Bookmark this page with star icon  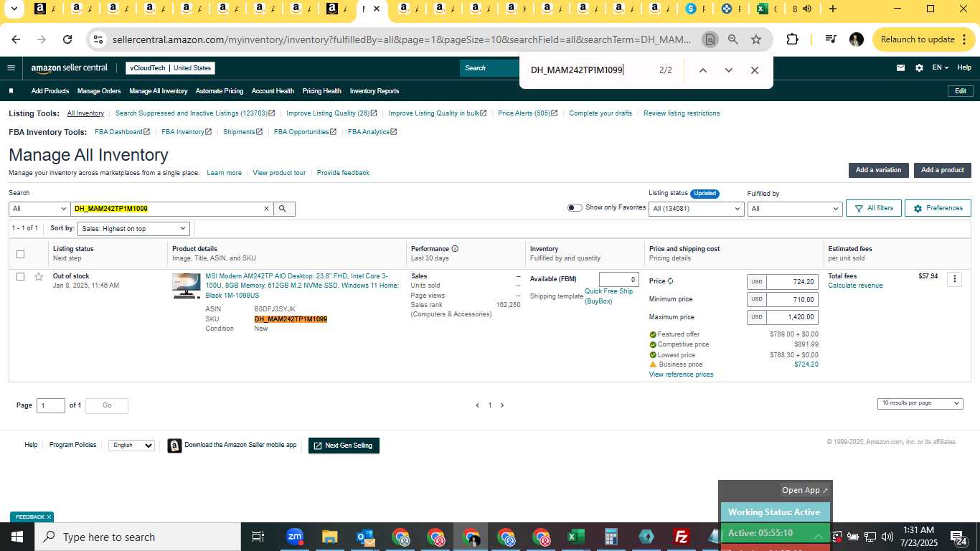[756, 39]
